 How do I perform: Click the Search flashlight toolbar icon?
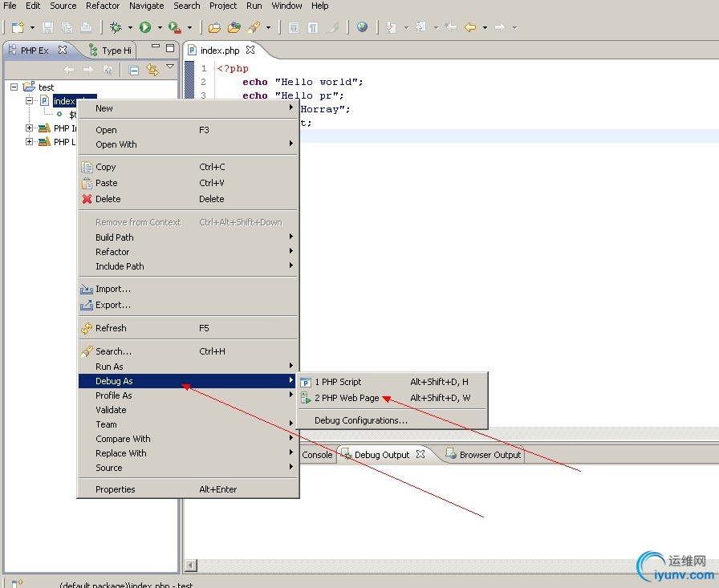pos(254,27)
